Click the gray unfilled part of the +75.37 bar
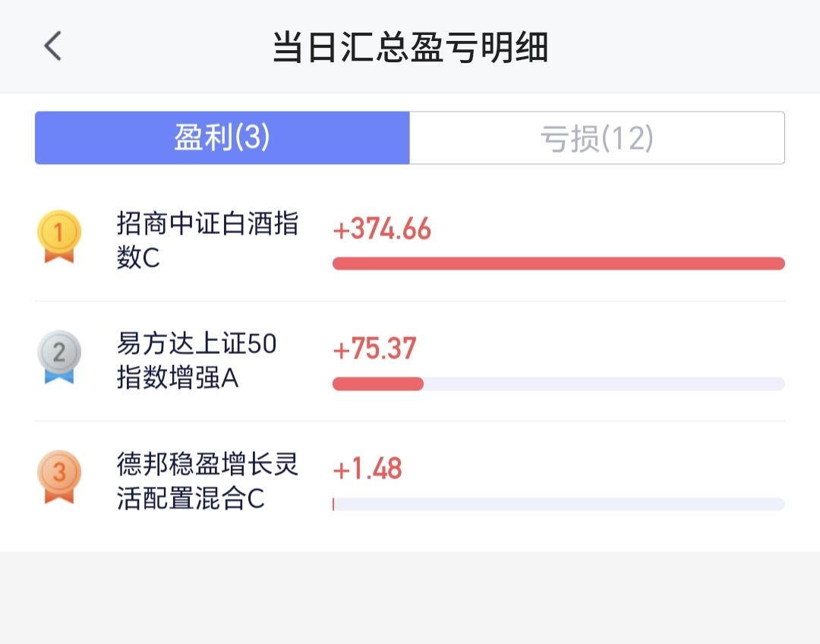The width and height of the screenshot is (820, 644). click(604, 384)
